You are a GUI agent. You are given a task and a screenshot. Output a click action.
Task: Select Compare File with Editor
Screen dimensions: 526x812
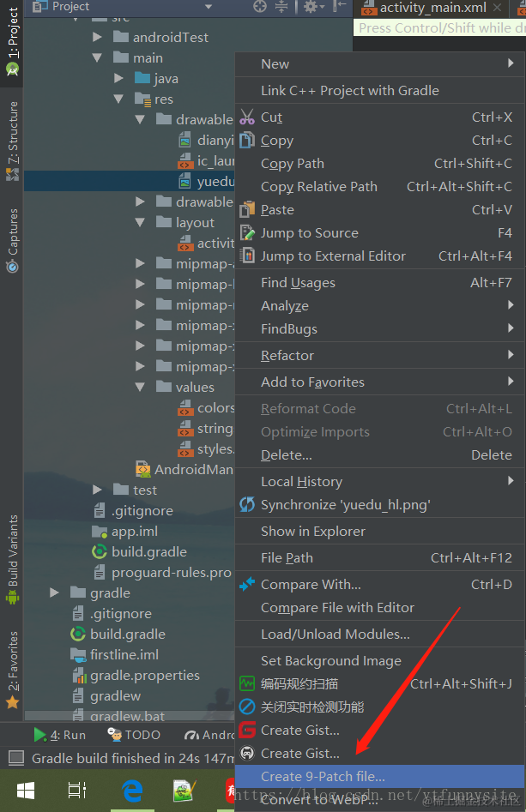pos(379,607)
